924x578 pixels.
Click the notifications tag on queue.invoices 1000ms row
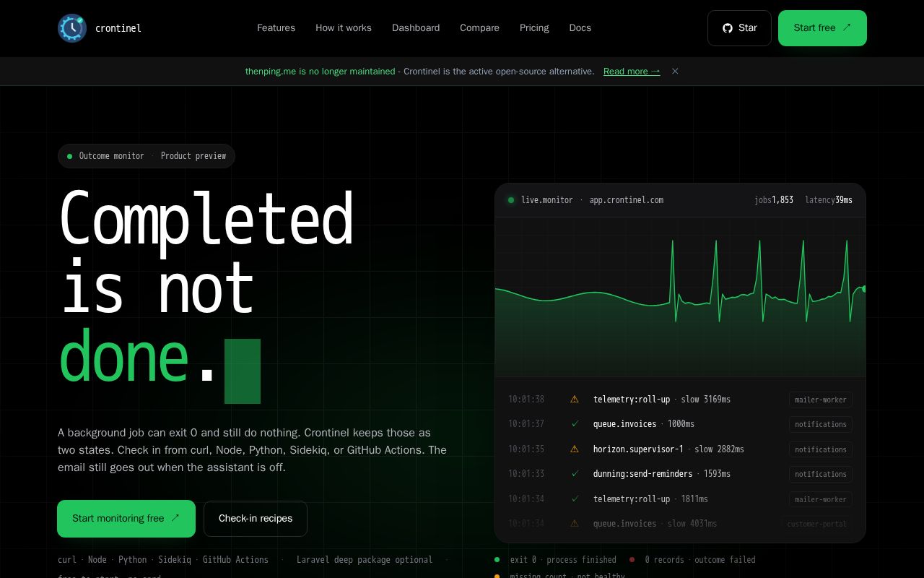pyautogui.click(x=820, y=424)
